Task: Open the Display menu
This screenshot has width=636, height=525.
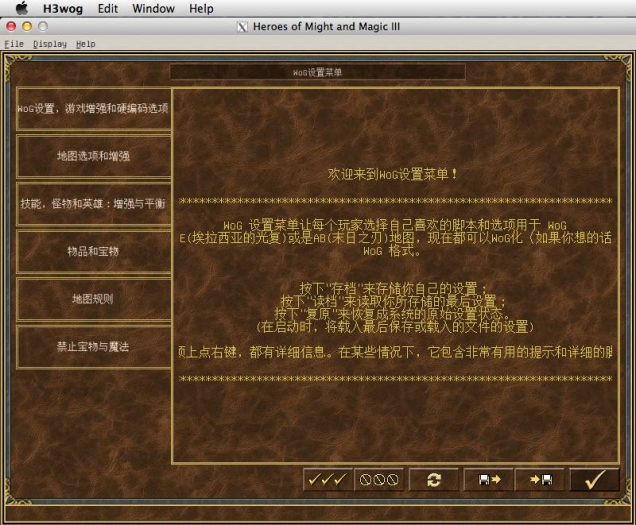Action: click(x=50, y=44)
